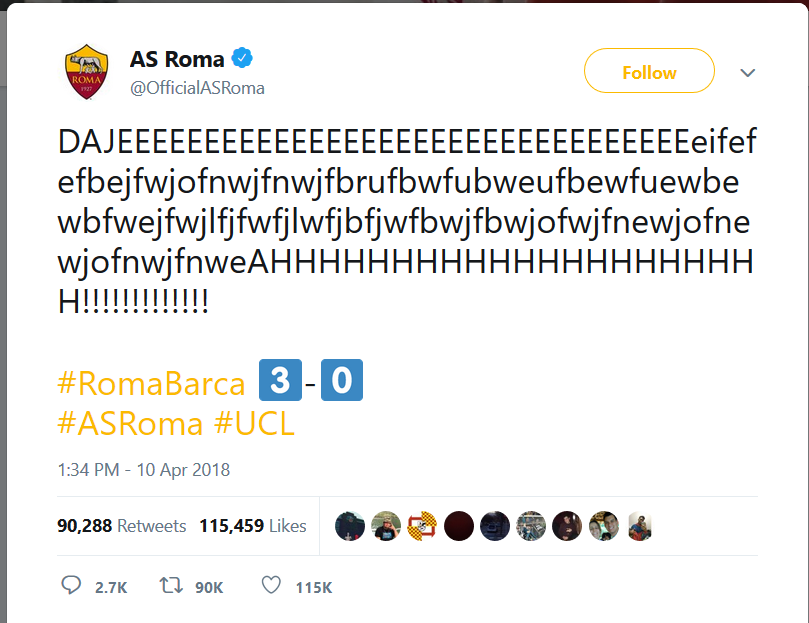
Task: Like the tweet with the heart icon
Action: pyautogui.click(x=271, y=586)
